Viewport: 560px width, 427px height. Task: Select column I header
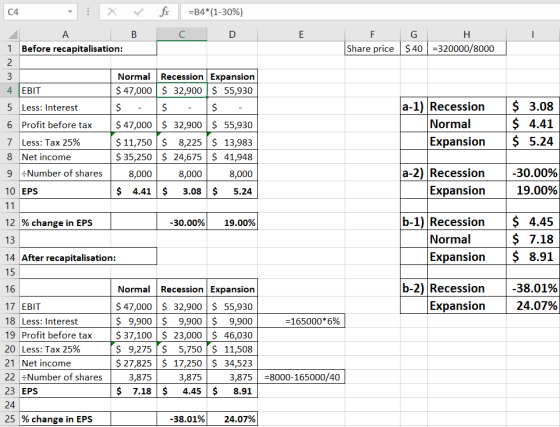[x=533, y=35]
